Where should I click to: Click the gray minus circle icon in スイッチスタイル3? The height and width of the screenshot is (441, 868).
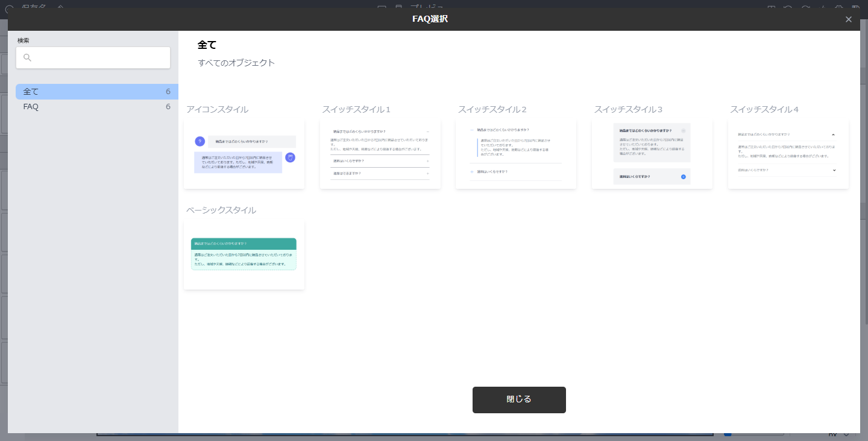[x=683, y=130]
